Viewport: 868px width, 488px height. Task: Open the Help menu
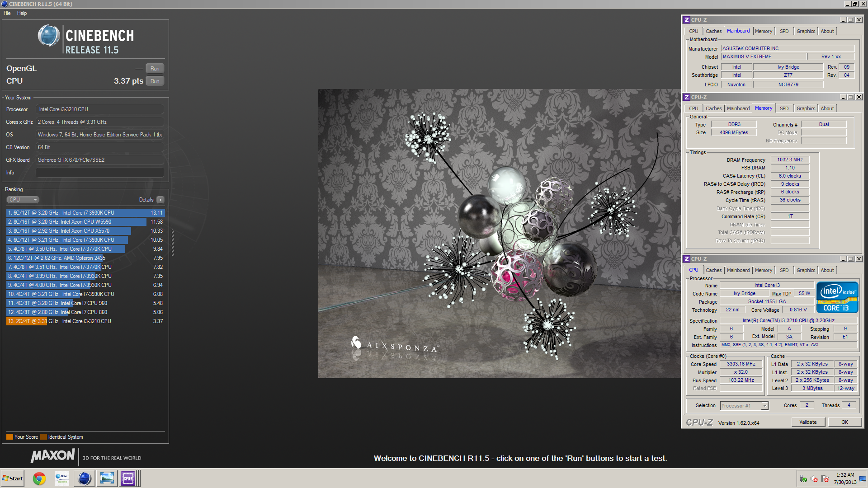point(22,13)
